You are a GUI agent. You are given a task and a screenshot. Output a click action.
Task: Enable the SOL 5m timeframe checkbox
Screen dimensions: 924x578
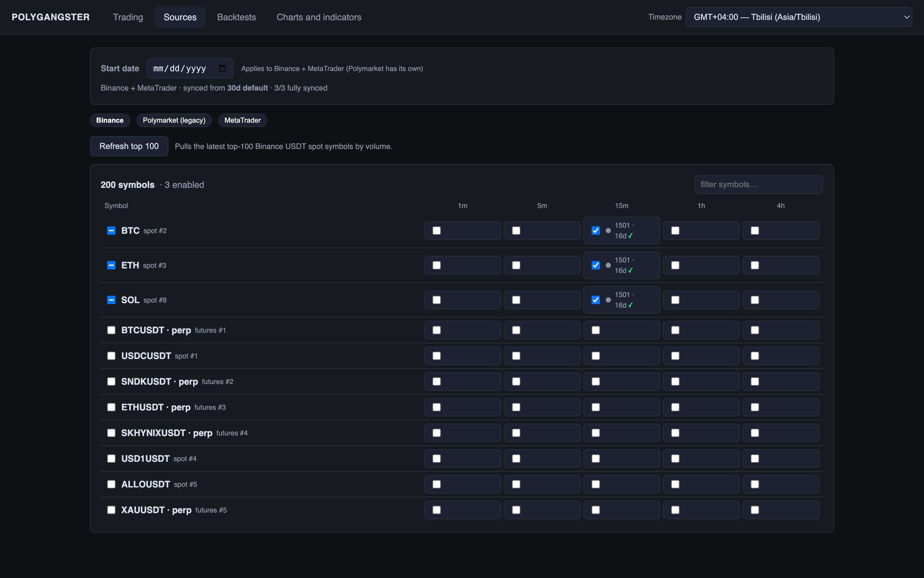coord(516,300)
